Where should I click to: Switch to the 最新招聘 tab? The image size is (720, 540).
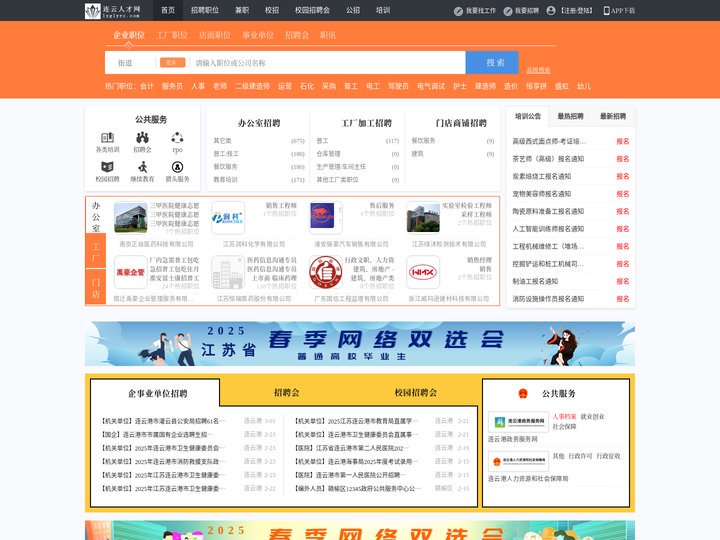613,116
